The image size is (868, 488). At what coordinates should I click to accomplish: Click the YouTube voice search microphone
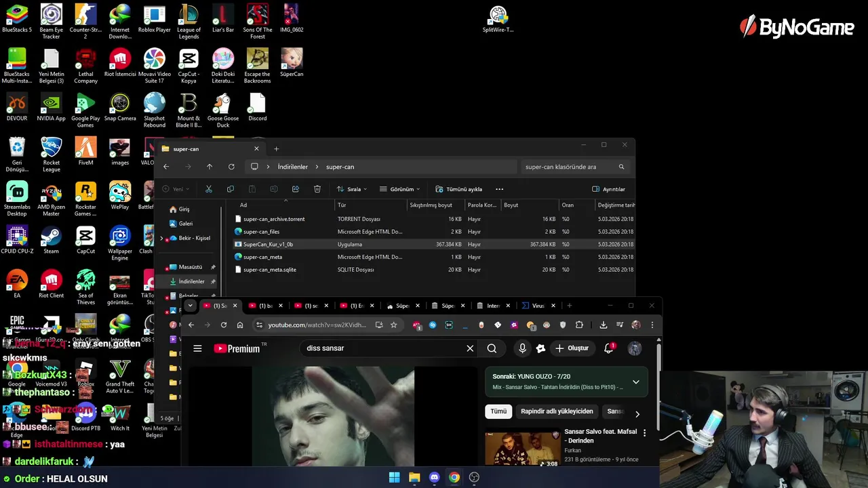click(x=522, y=348)
